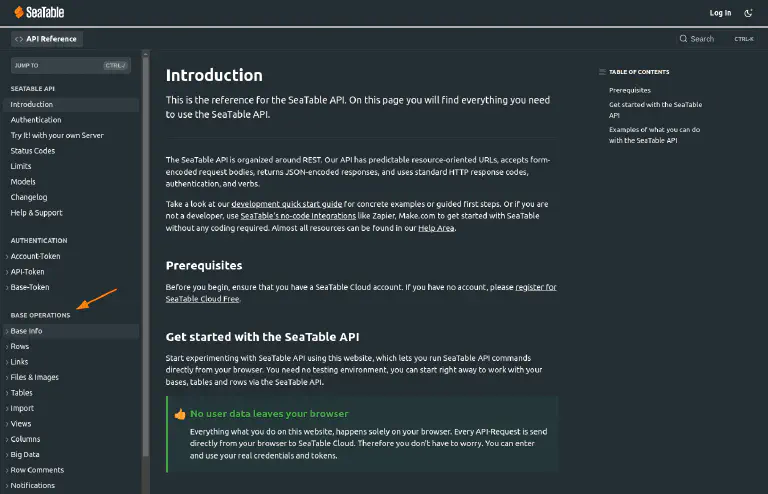Open the Authentication page in sidebar
768x494 pixels.
pyautogui.click(x=36, y=120)
